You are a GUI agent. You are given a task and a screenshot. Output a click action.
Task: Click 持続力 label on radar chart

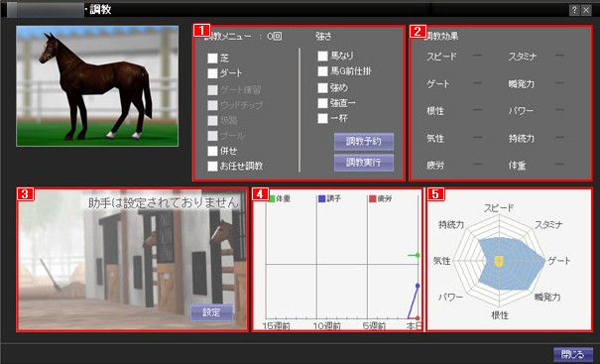pos(451,225)
